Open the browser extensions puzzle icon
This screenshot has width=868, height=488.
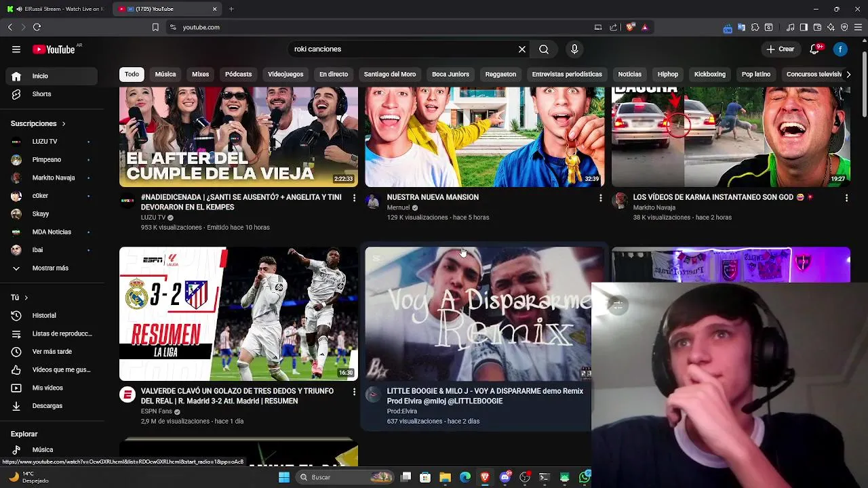[755, 27]
